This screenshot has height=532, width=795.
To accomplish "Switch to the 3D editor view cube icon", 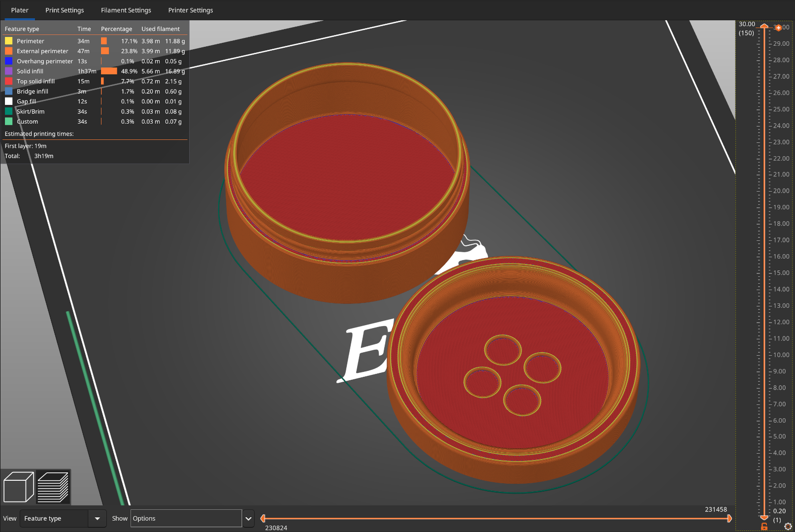I will coord(18,487).
